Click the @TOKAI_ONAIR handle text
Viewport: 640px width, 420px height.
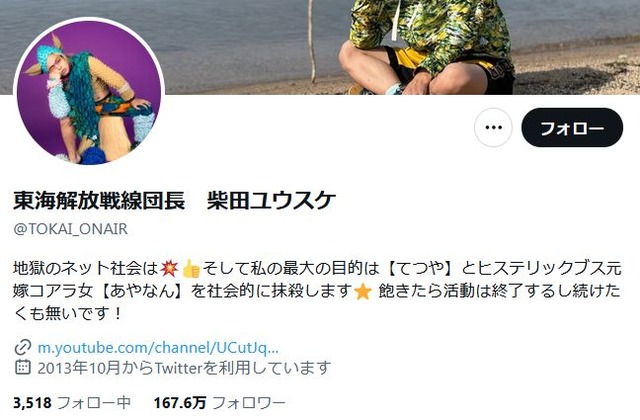click(x=71, y=229)
